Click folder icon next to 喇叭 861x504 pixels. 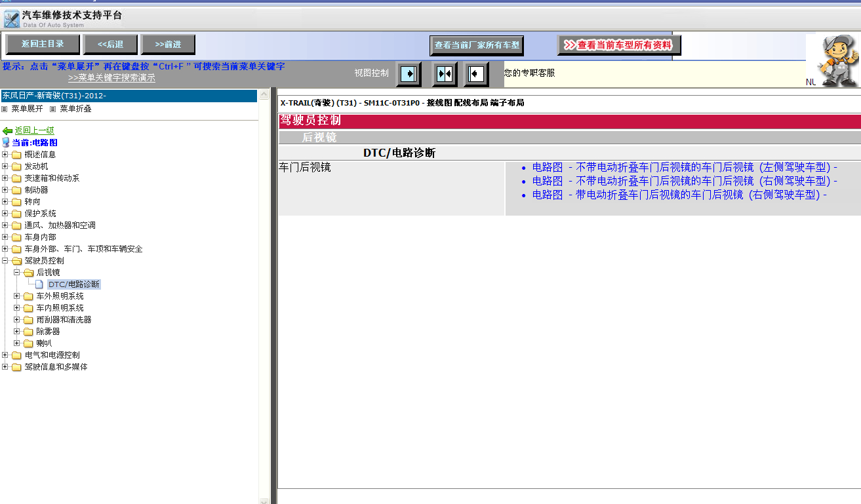pyautogui.click(x=28, y=343)
